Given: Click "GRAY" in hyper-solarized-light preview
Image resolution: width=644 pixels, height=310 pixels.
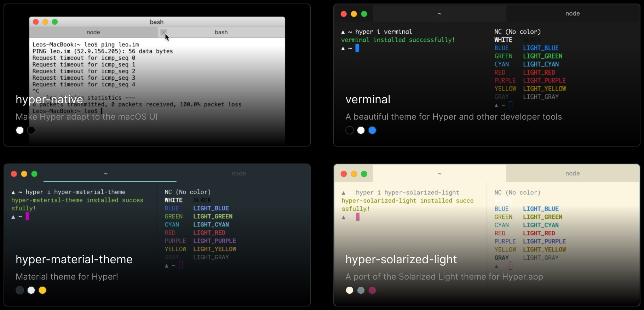Looking at the screenshot, I should point(502,258).
